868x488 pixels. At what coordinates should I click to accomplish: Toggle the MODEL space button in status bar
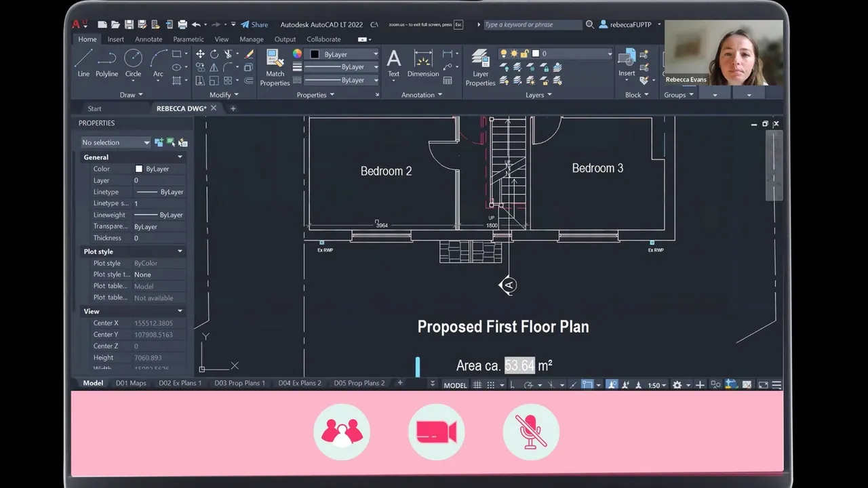(x=455, y=385)
